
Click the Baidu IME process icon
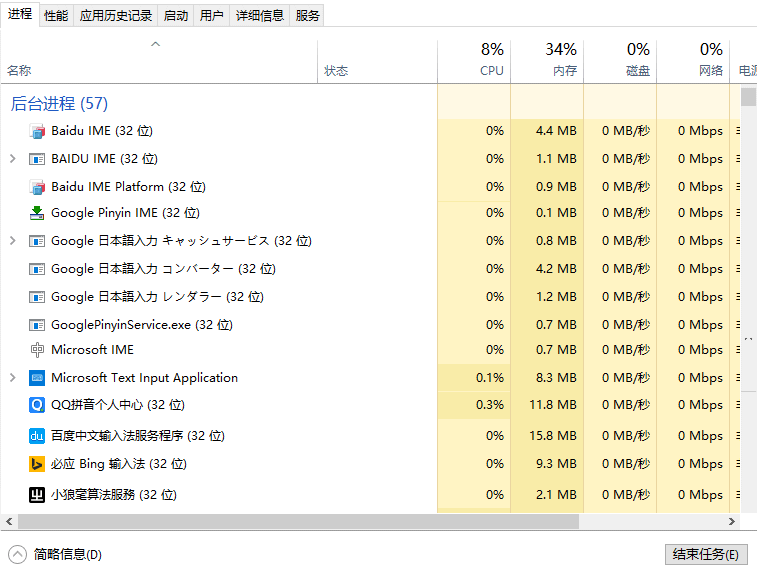pyautogui.click(x=37, y=131)
